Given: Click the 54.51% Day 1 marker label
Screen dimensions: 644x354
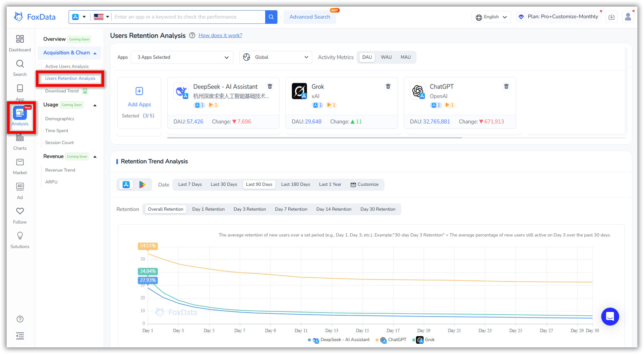Looking at the screenshot, I should 148,246.
